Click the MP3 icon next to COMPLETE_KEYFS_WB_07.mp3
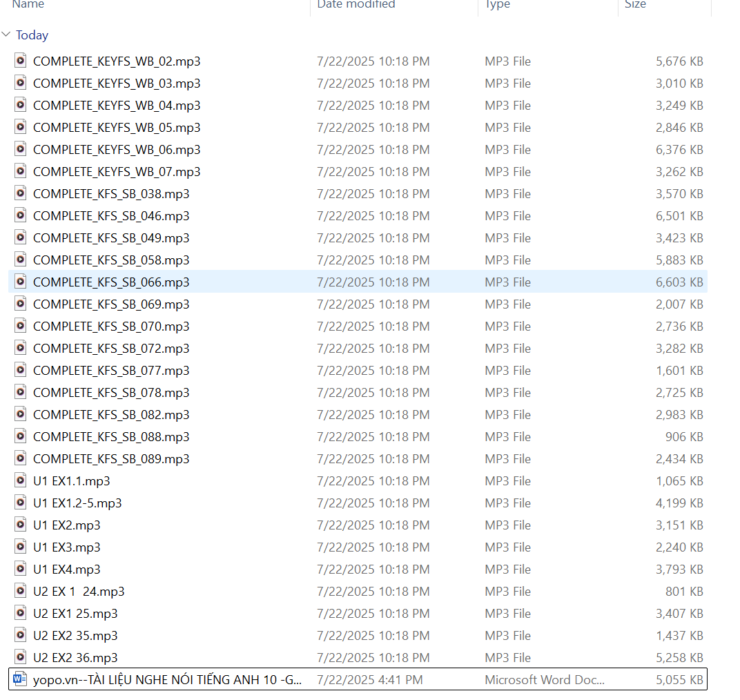Screen dimensions: 740x700 [20, 171]
